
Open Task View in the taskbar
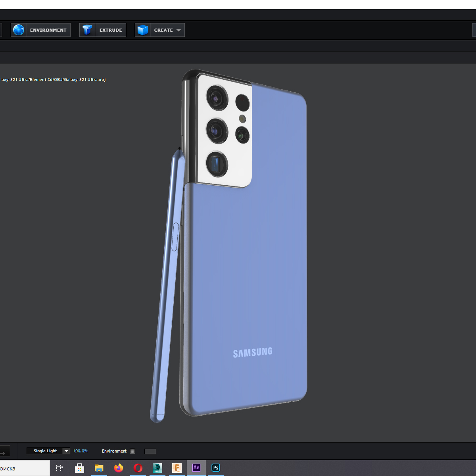click(x=59, y=468)
